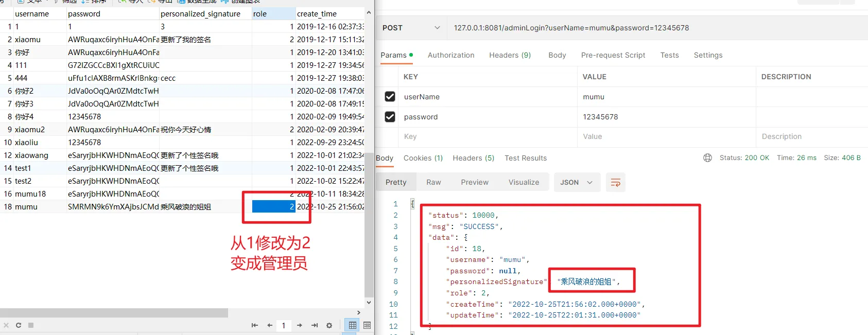Image resolution: width=868 pixels, height=335 pixels.
Task: Open the POST method dropdown
Action: [x=411, y=28]
